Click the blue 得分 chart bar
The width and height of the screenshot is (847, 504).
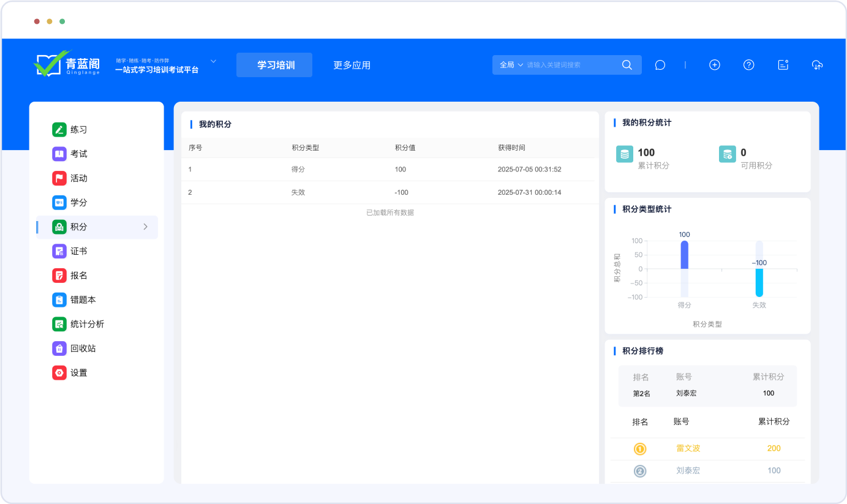(684, 255)
